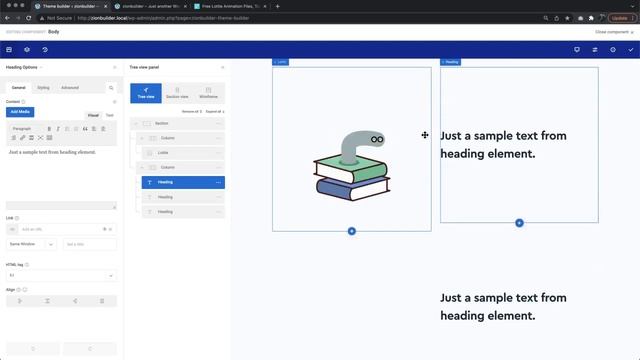
Task: Open the tree view layers icon
Action: (27, 49)
